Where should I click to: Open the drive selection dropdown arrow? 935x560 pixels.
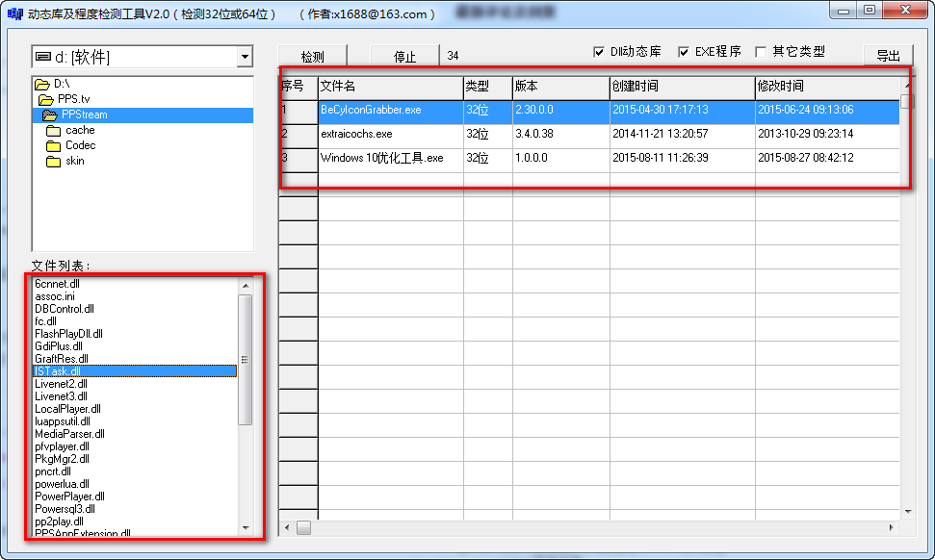tap(245, 58)
